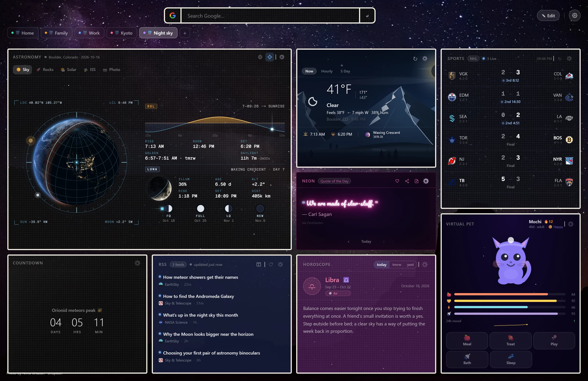Switch to the Kyoto tab
Screen dimensions: 588x381
coord(122,33)
